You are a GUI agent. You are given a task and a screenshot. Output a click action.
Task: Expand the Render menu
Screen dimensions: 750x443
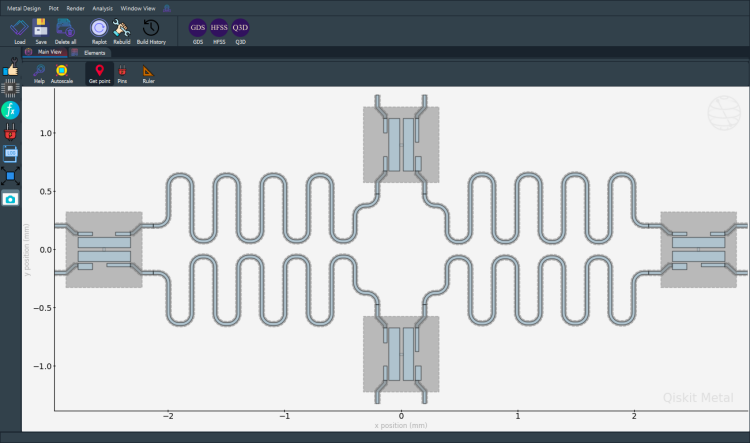(x=76, y=8)
